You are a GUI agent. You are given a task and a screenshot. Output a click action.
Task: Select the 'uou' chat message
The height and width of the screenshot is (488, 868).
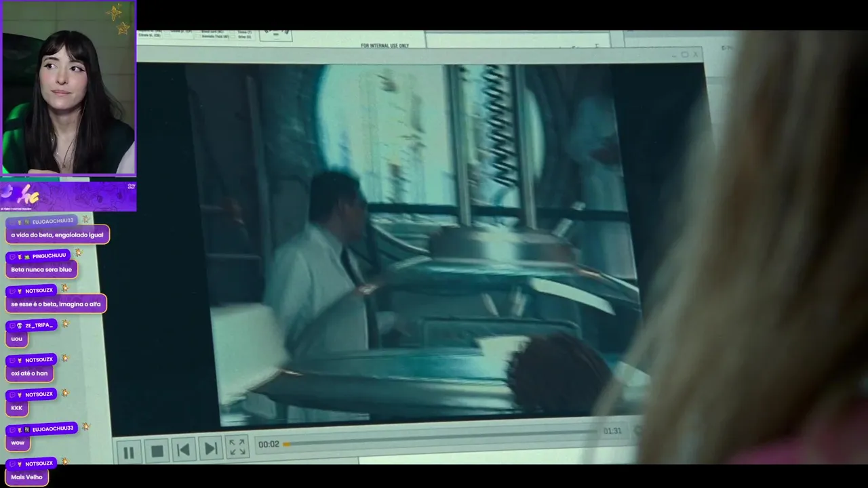point(17,338)
